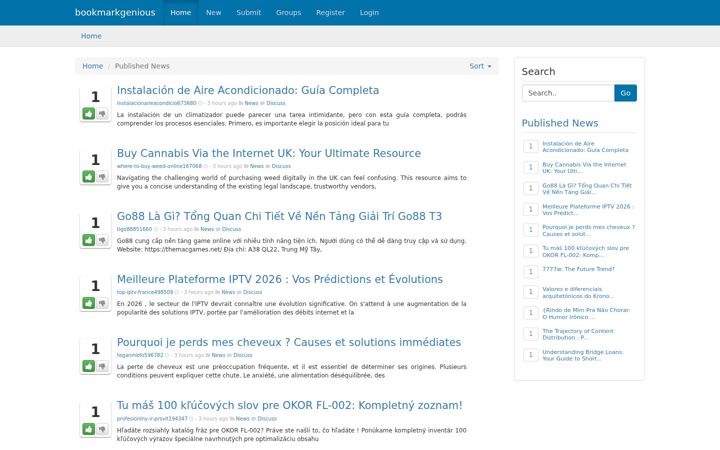Open author link where-to-buy-weed-online167068
The height and width of the screenshot is (450, 720).
tap(159, 166)
